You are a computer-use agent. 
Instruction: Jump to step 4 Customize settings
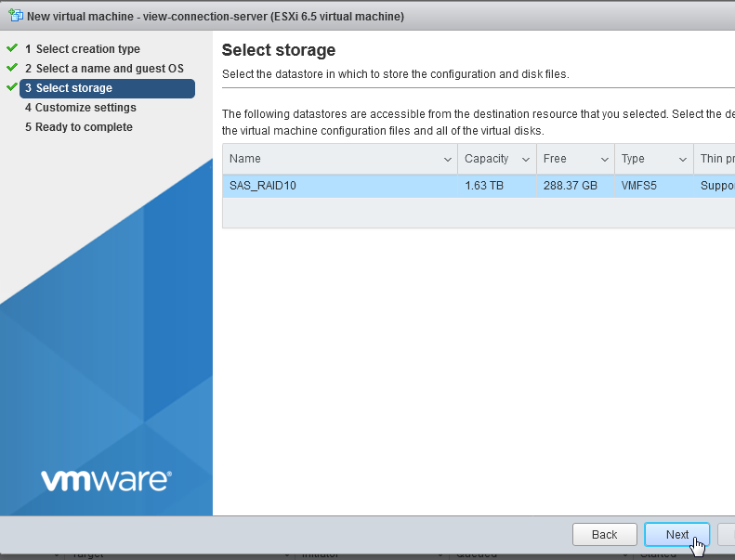(x=81, y=108)
